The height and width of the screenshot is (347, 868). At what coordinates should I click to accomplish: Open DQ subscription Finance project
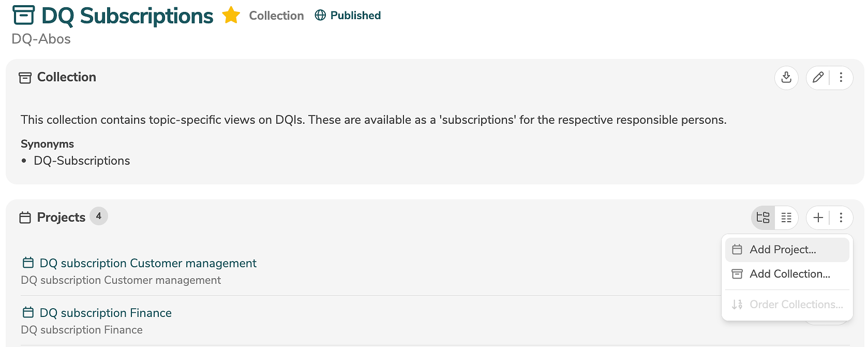(106, 313)
